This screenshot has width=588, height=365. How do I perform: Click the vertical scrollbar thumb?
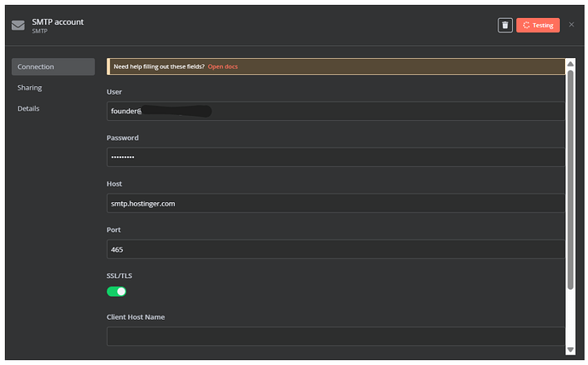point(570,180)
